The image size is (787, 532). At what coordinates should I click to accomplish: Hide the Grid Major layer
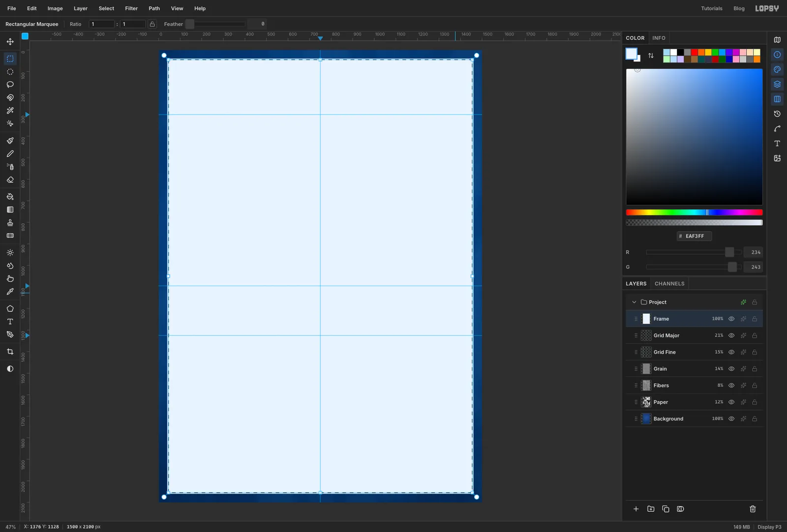(x=731, y=336)
